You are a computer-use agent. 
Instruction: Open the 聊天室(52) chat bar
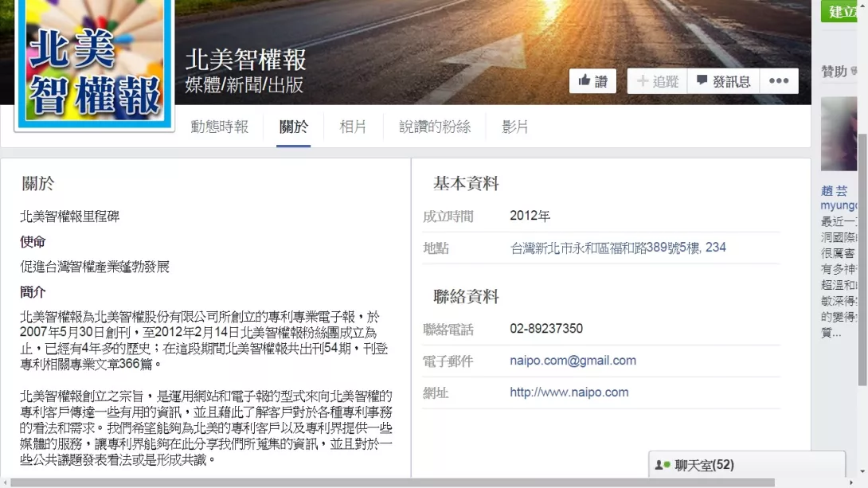coord(747,465)
